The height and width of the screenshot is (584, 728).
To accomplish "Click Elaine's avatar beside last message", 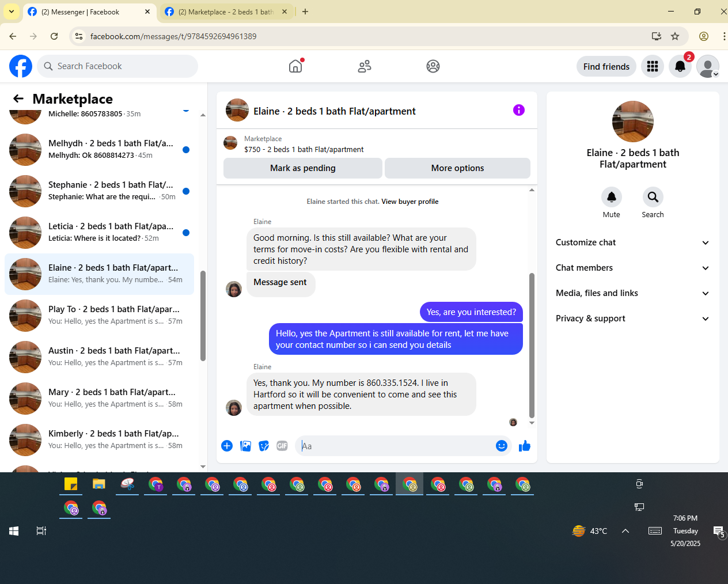I will (x=234, y=408).
